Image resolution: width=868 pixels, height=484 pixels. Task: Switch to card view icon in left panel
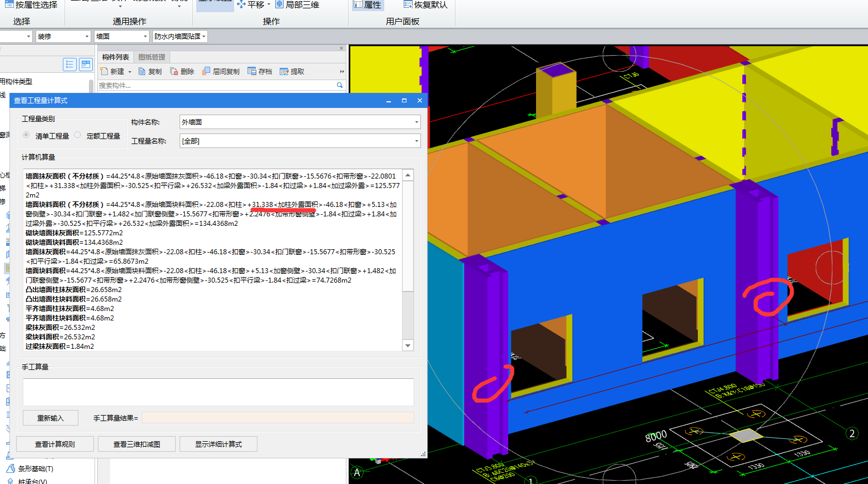pyautogui.click(x=86, y=65)
